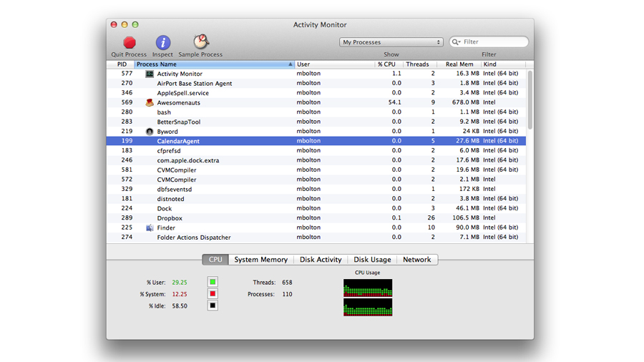Switch to the Network tab
The height and width of the screenshot is (362, 644).
(417, 260)
